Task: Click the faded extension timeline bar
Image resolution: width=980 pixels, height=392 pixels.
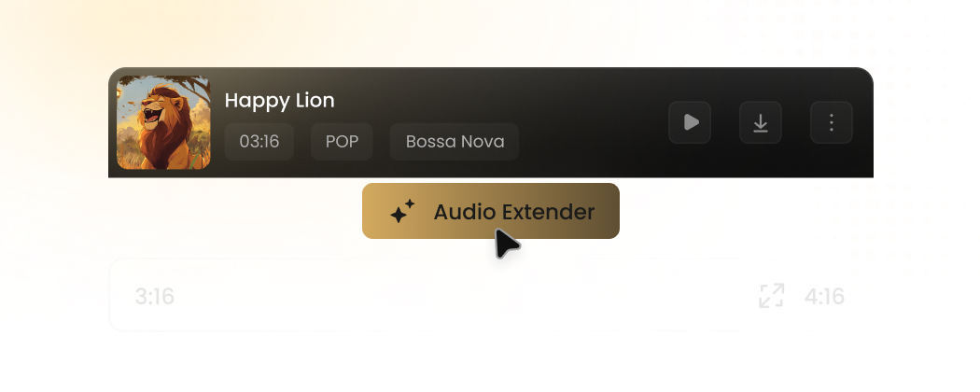Action: 491,295
